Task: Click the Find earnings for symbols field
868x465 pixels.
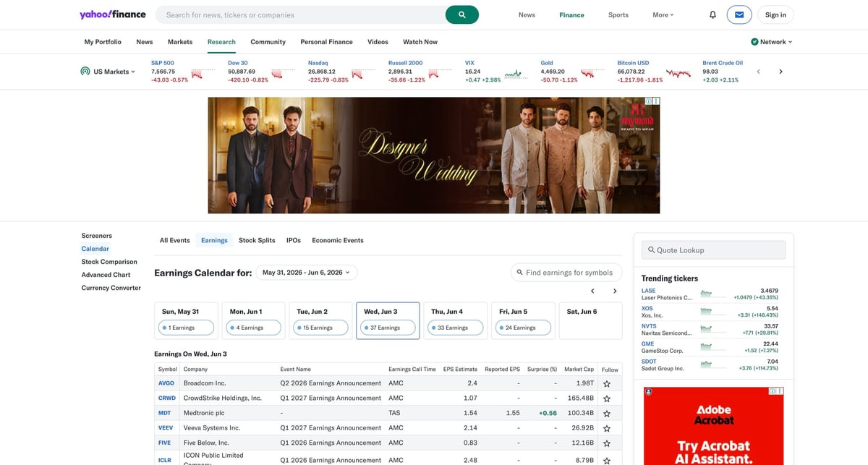Action: pyautogui.click(x=566, y=273)
